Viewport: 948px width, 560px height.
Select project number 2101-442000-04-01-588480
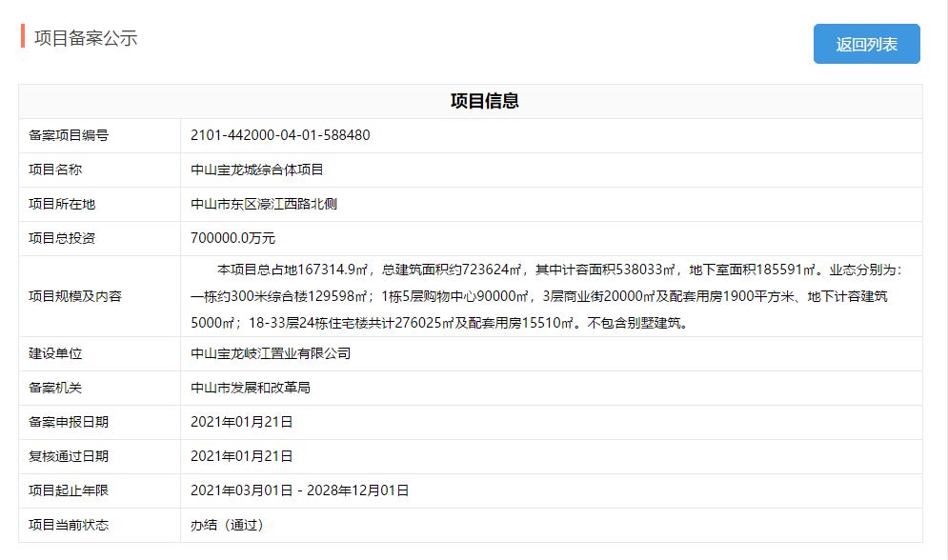[x=280, y=135]
